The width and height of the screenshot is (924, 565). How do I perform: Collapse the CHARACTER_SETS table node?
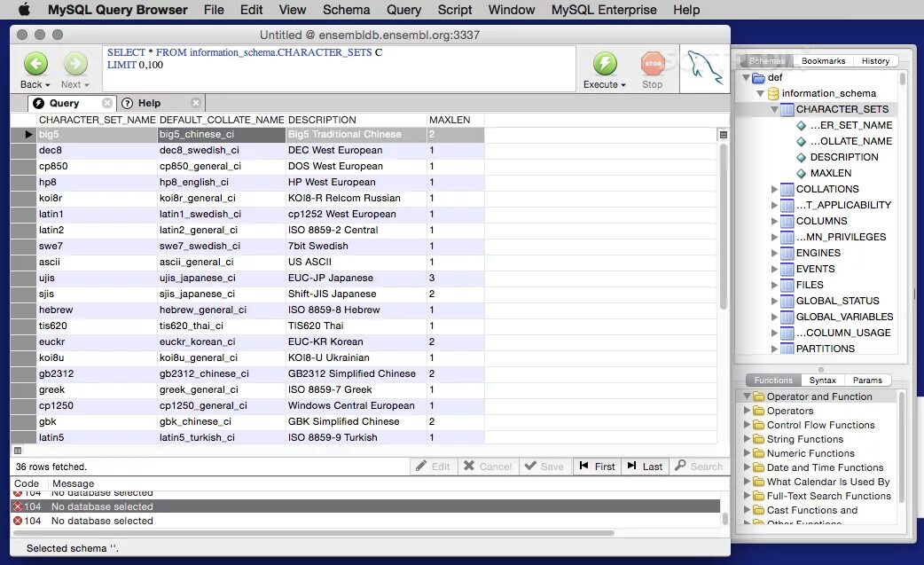pos(774,110)
